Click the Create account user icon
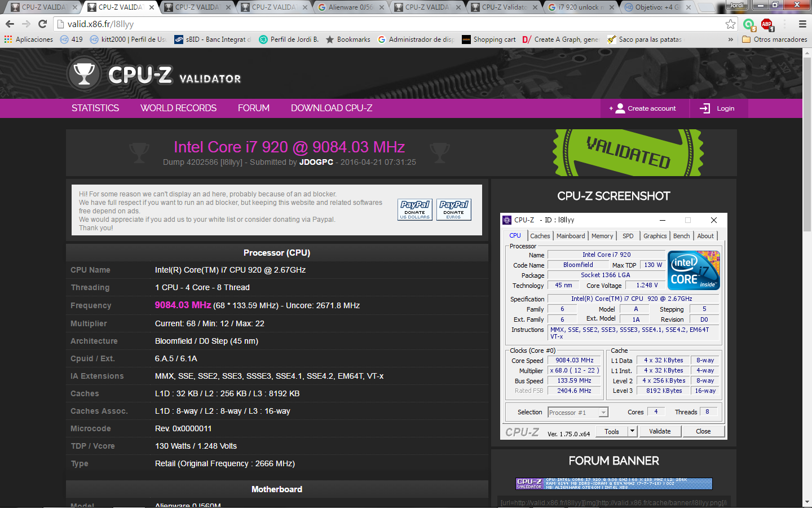This screenshot has width=812, height=508. click(x=620, y=108)
